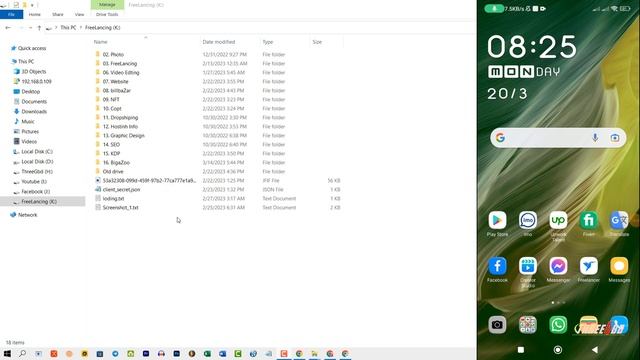The height and width of the screenshot is (360, 640).
Task: Open 3D Objects in sidebar
Action: [x=34, y=71]
